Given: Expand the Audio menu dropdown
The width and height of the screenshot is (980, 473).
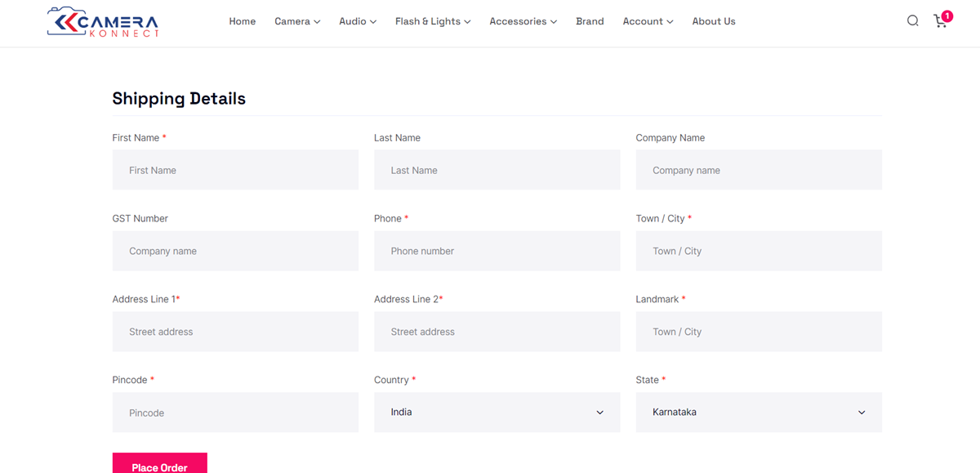Looking at the screenshot, I should coord(358,21).
